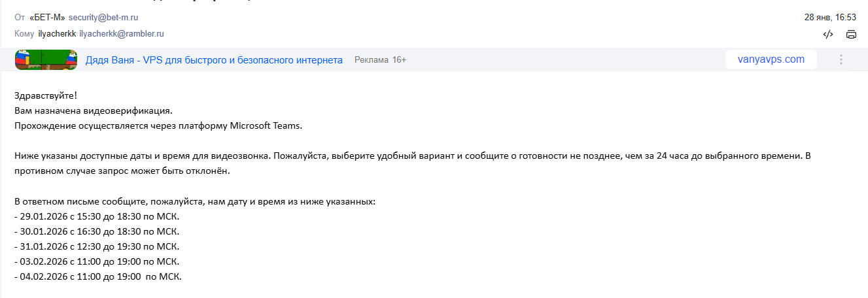Click the 29.01.2026 time slot line
Image resolution: width=868 pixels, height=298 pixels.
tap(96, 216)
